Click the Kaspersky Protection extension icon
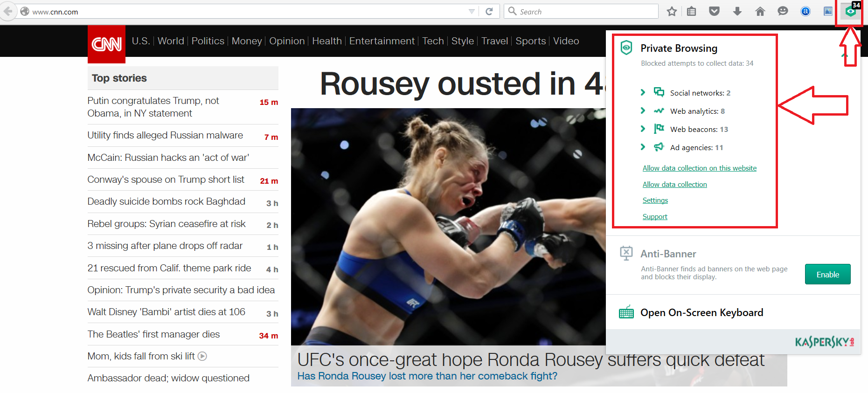Viewport: 868px width, 393px height. click(850, 12)
